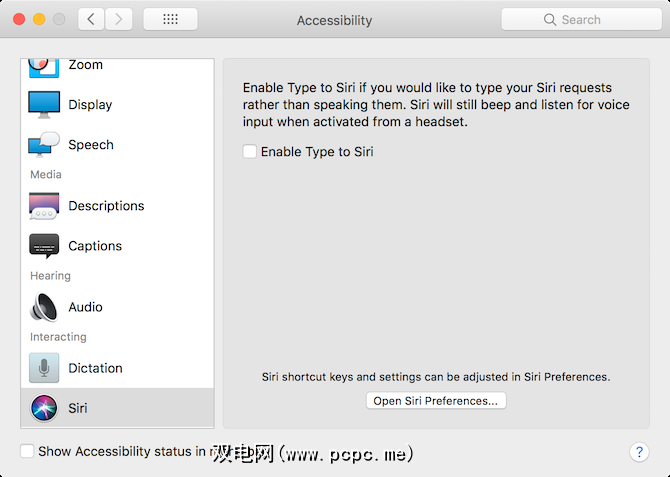Select the Display monitor icon
The width and height of the screenshot is (670, 477).
(x=44, y=105)
